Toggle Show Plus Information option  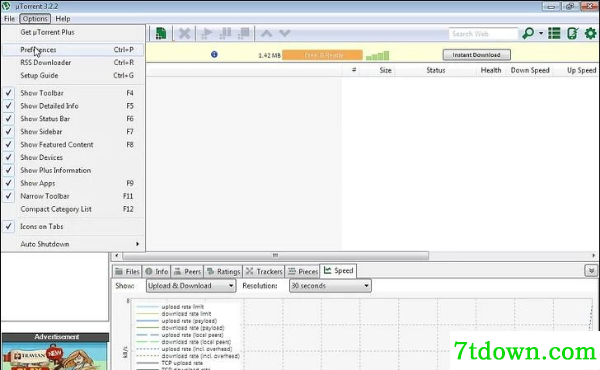[73, 170]
